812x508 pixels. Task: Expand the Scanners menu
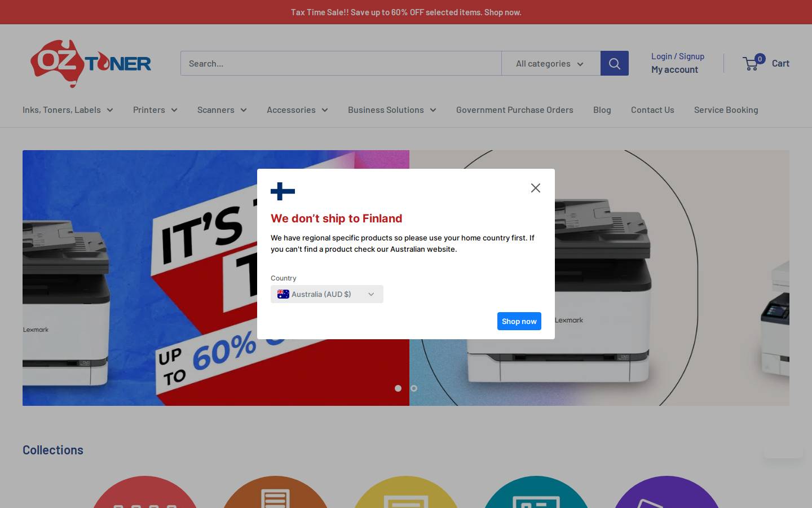[222, 110]
